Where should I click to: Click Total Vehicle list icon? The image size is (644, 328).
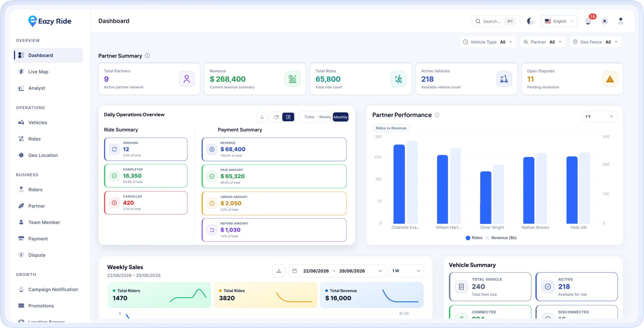(x=461, y=287)
